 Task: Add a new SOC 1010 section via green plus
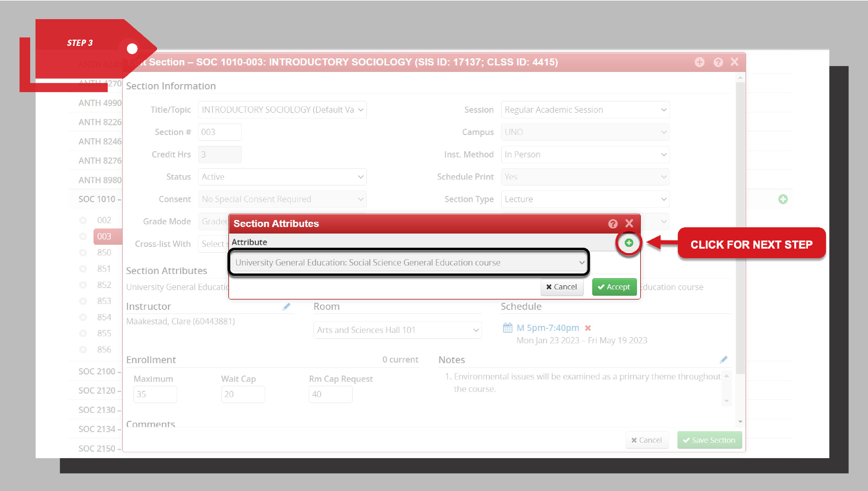(x=783, y=199)
